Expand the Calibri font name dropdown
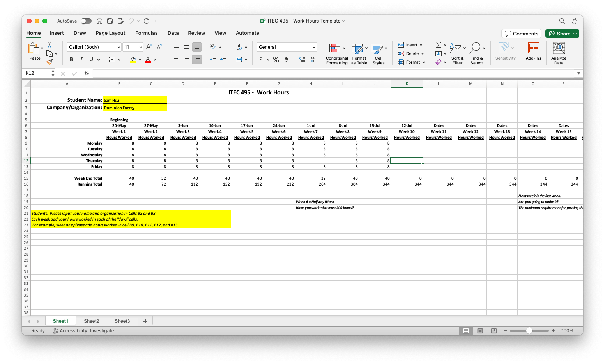 (x=119, y=47)
